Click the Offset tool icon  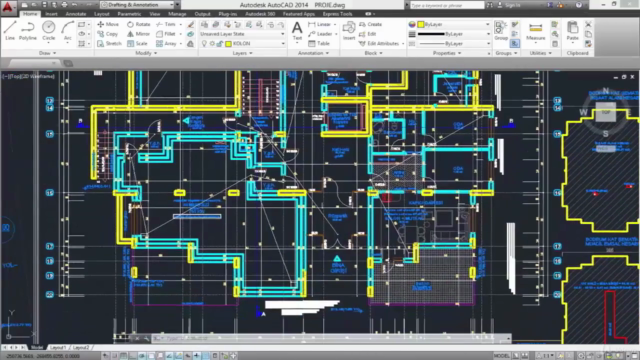tap(191, 43)
